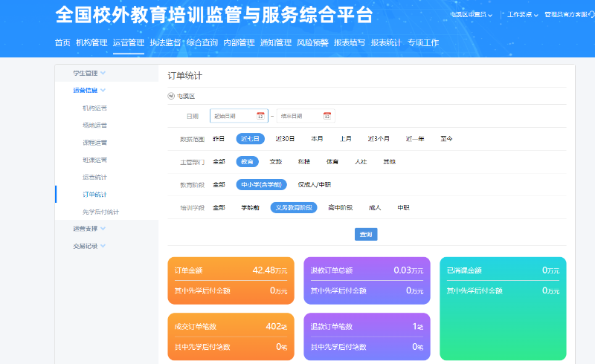
Task: Open the 工作要点 dropdown in header
Action: pyautogui.click(x=523, y=15)
